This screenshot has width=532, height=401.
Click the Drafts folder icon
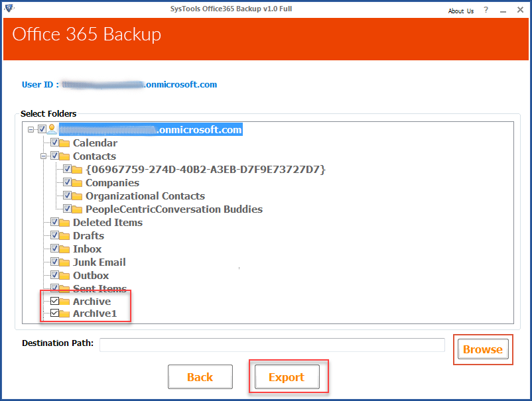[x=64, y=235]
